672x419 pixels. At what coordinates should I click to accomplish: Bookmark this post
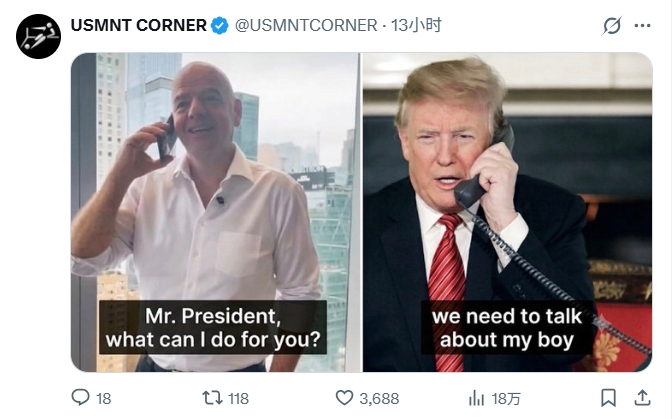(x=608, y=398)
